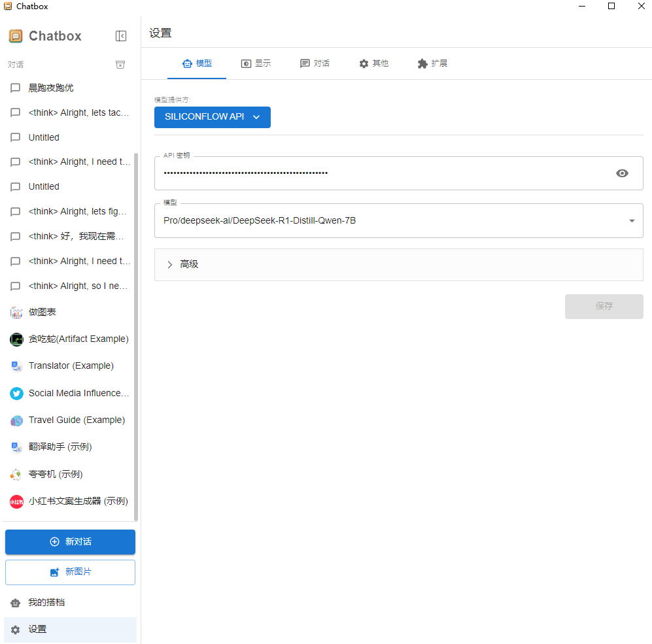Click the 贪吃蛇 Artifact Example avatar icon
Image resolution: width=652 pixels, height=644 pixels.
point(16,339)
